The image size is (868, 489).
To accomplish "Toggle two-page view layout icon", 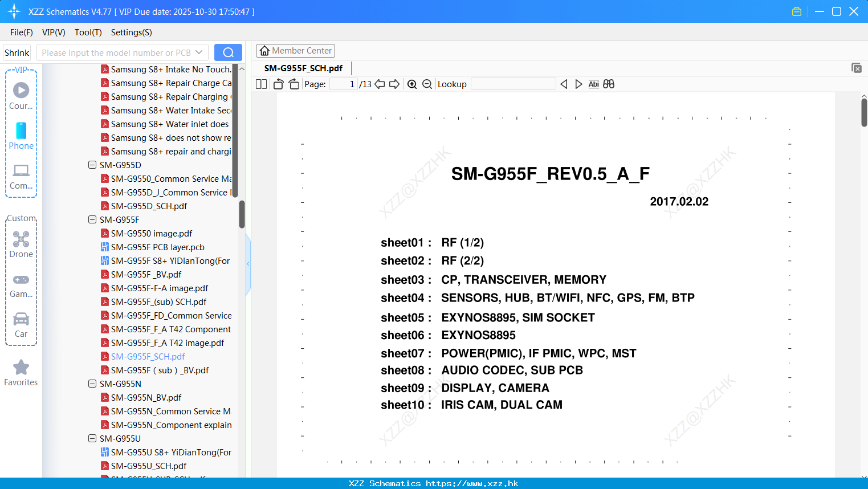I will [261, 84].
